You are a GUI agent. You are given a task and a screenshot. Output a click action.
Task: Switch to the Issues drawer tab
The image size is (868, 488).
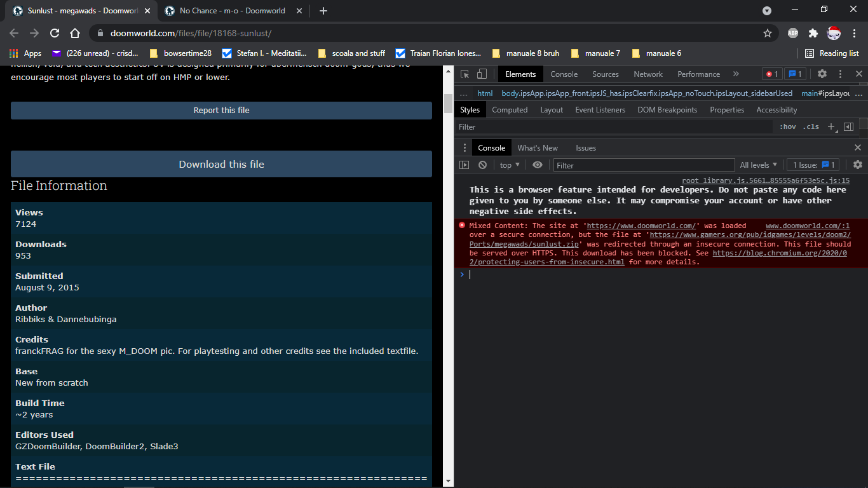tap(586, 147)
